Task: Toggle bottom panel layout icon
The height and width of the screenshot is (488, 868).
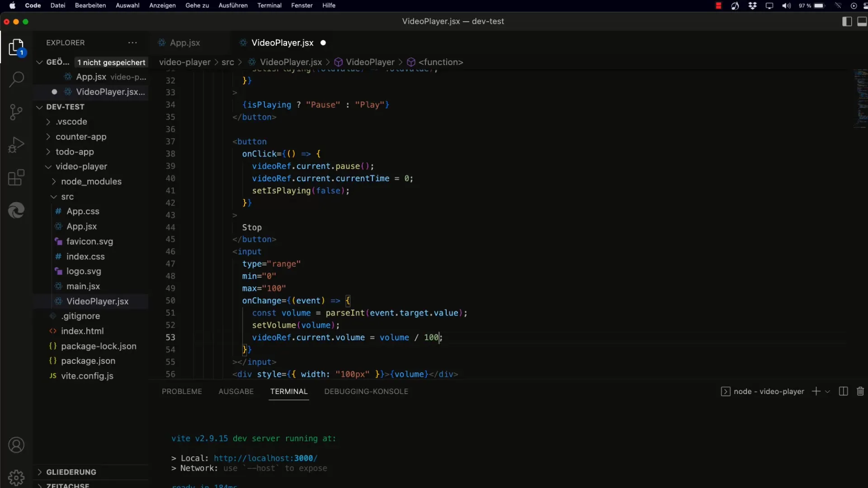Action: [862, 21]
